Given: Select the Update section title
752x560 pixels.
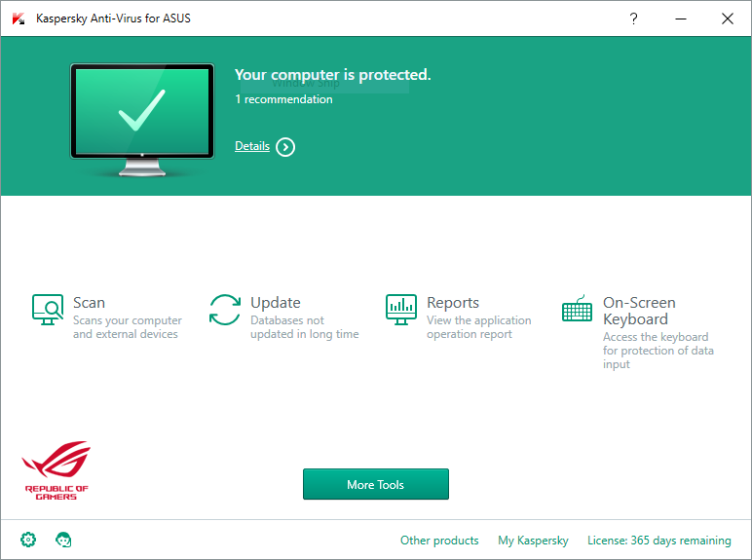Looking at the screenshot, I should point(276,303).
